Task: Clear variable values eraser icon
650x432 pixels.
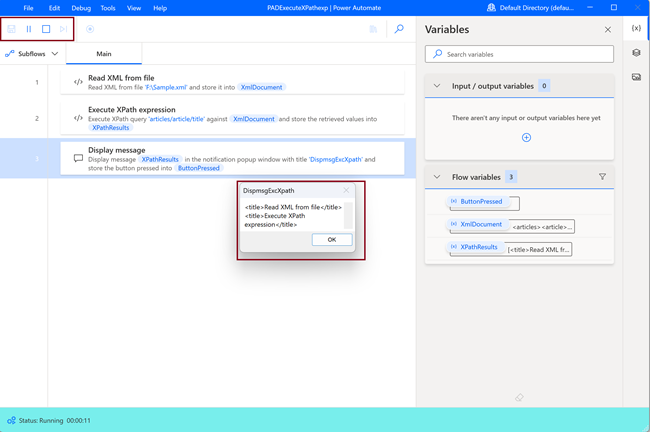Action: tap(519, 398)
